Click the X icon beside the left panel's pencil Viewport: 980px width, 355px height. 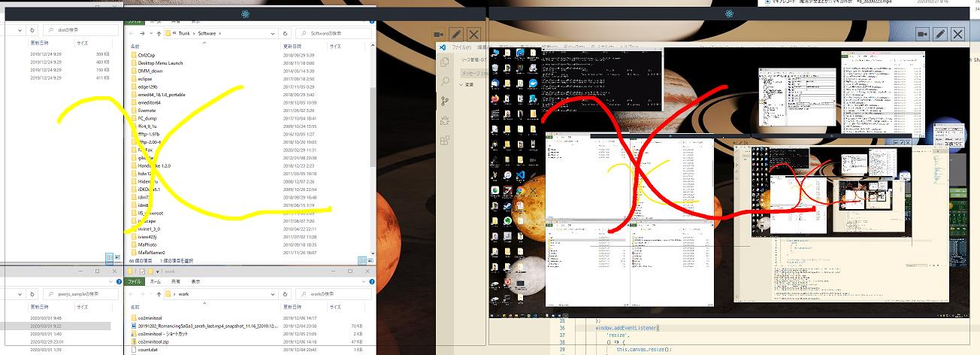(473, 34)
